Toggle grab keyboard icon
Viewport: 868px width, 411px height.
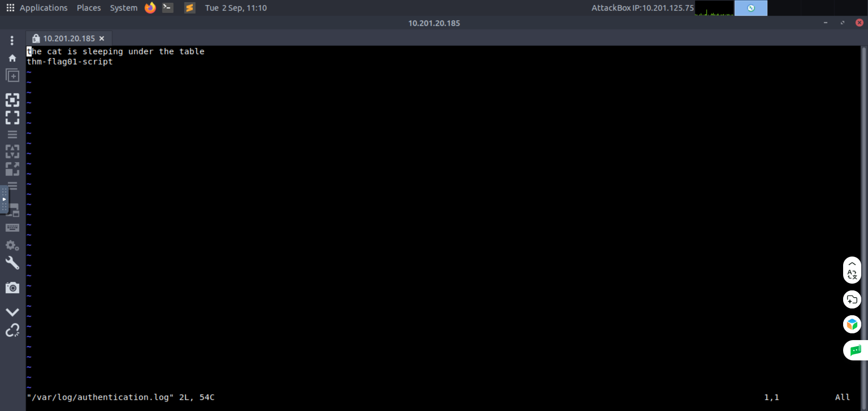coord(12,228)
